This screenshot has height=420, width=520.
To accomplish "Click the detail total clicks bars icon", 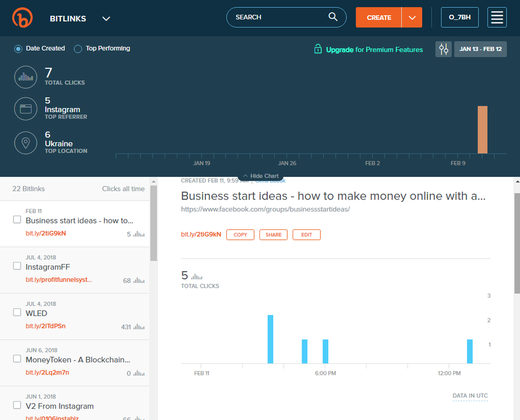I will point(196,277).
